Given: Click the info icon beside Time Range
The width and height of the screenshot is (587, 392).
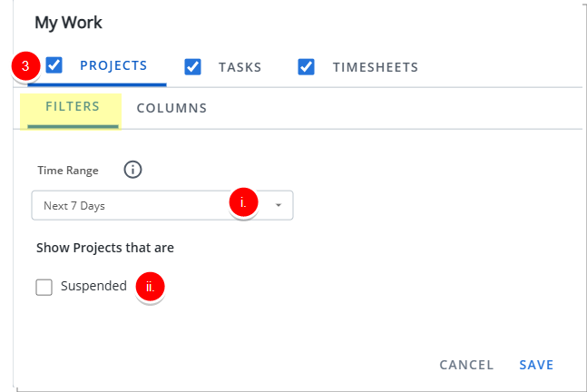Looking at the screenshot, I should [x=133, y=170].
